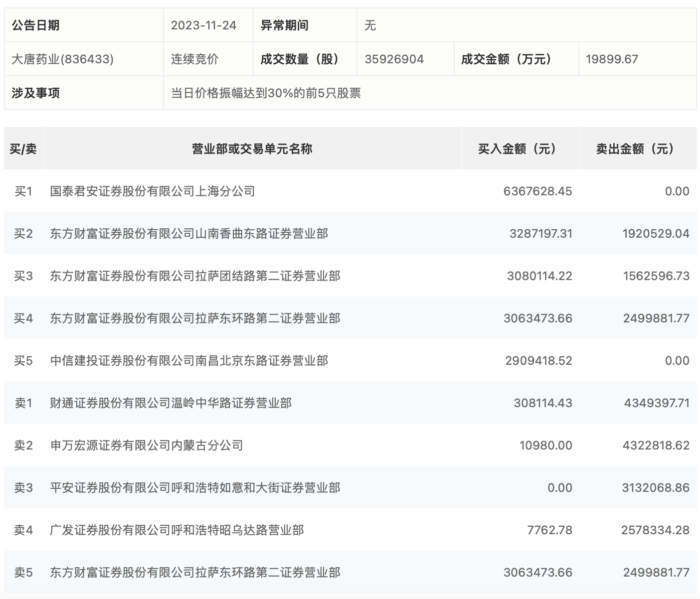Viewport: 700px width, 599px height.
Task: Select the 买5 row label
Action: [x=23, y=361]
